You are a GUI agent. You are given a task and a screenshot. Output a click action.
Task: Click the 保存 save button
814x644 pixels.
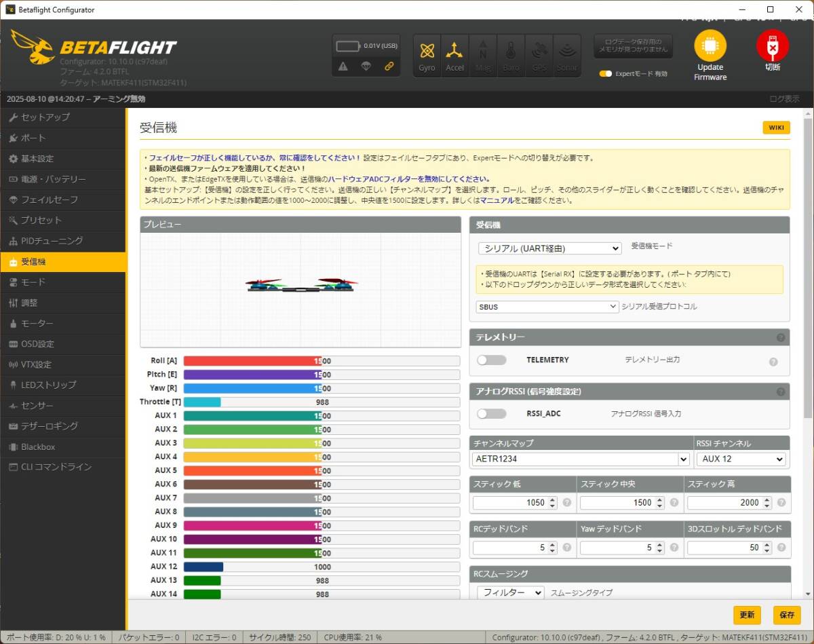[787, 615]
